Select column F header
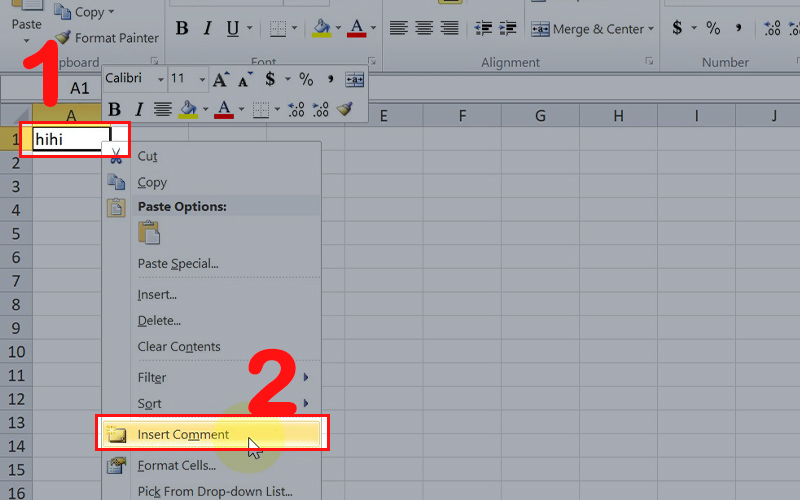This screenshot has width=800, height=500. [x=462, y=116]
